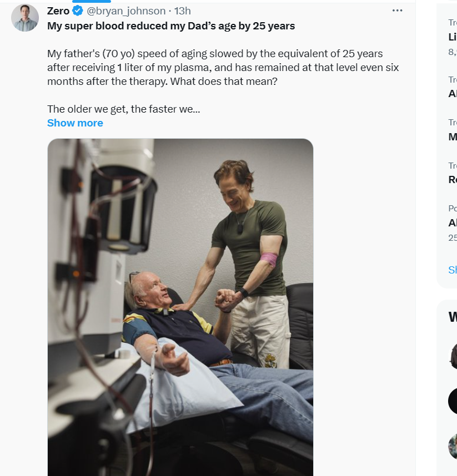Click the blue verified badge beside Zero
The height and width of the screenshot is (476, 457).
click(x=78, y=11)
